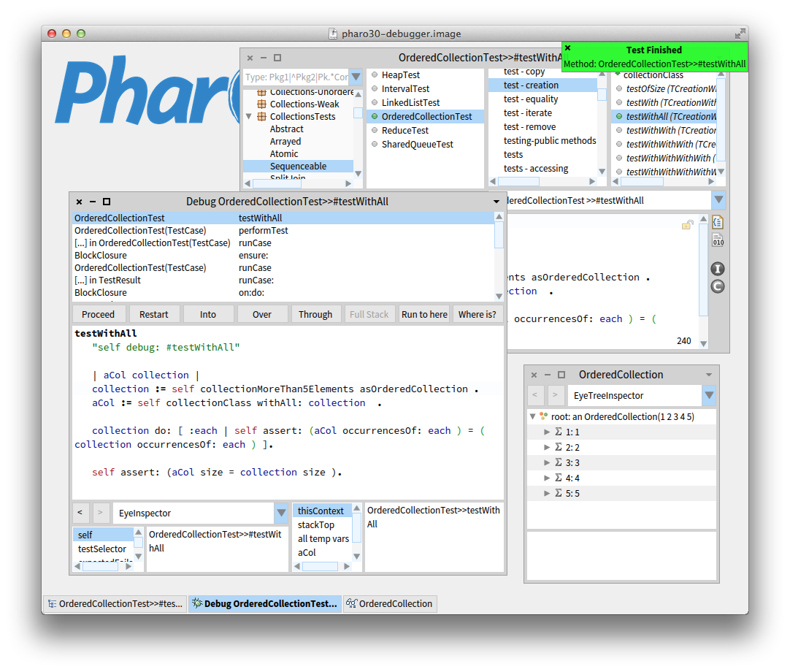The image size is (790, 672).
Task: Click the bytecode '010' view icon
Action: click(x=718, y=240)
